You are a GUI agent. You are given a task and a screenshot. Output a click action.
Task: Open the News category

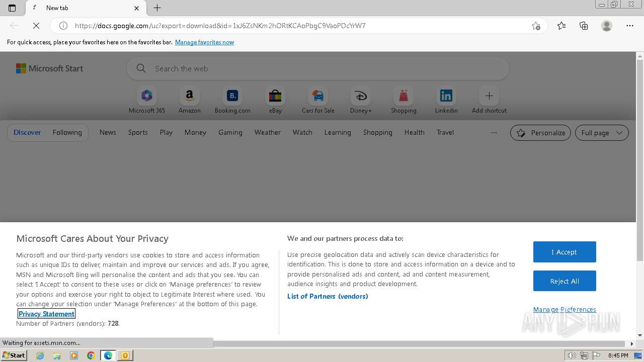click(108, 132)
